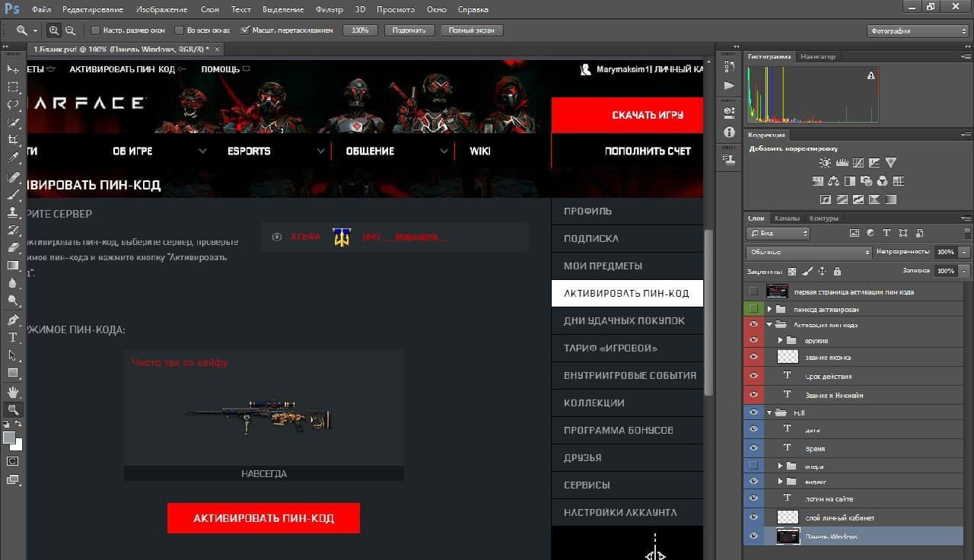Toggle Quick Mask mode
Viewport: 974px width, 560px height.
[x=13, y=461]
